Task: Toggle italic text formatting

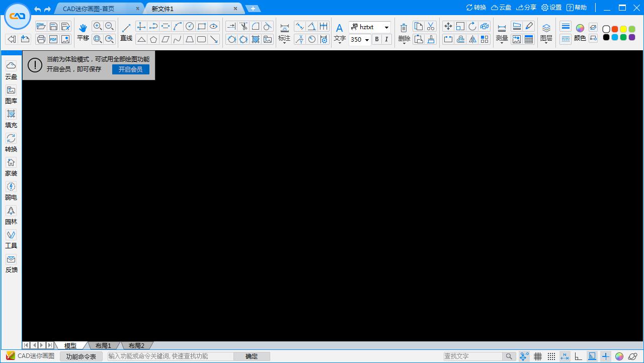Action: coord(386,40)
